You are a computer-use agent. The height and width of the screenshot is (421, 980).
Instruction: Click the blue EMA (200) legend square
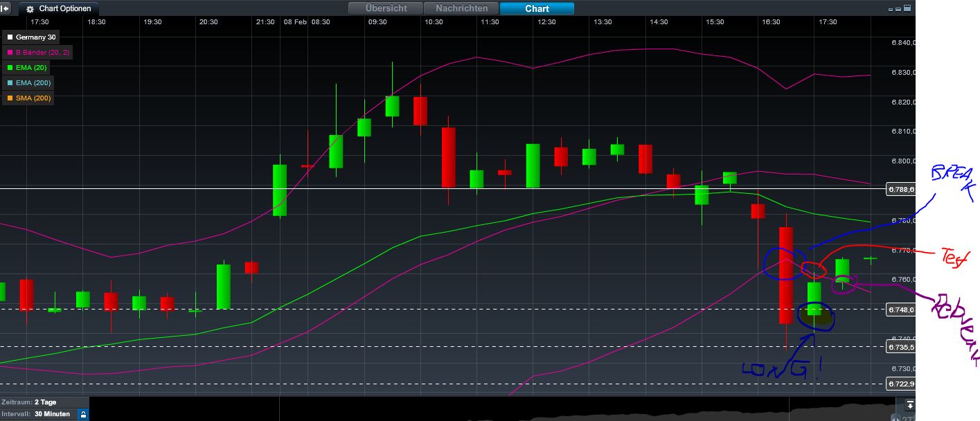[10, 82]
